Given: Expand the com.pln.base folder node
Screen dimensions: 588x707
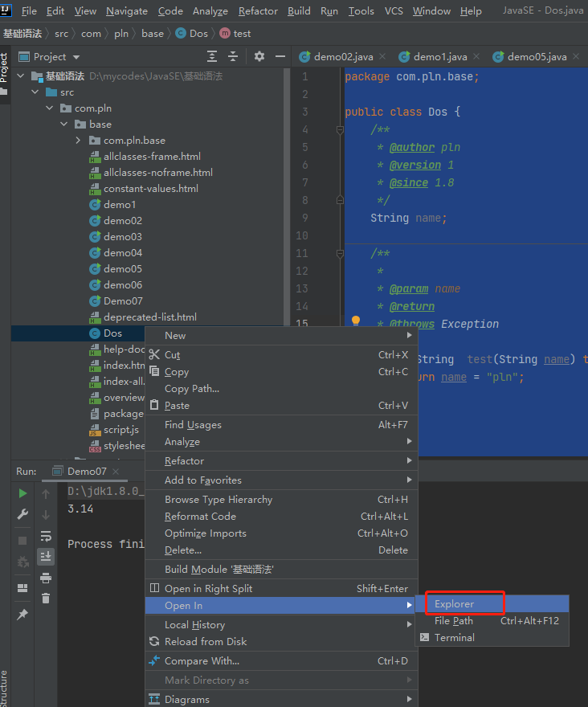Looking at the screenshot, I should 78,141.
